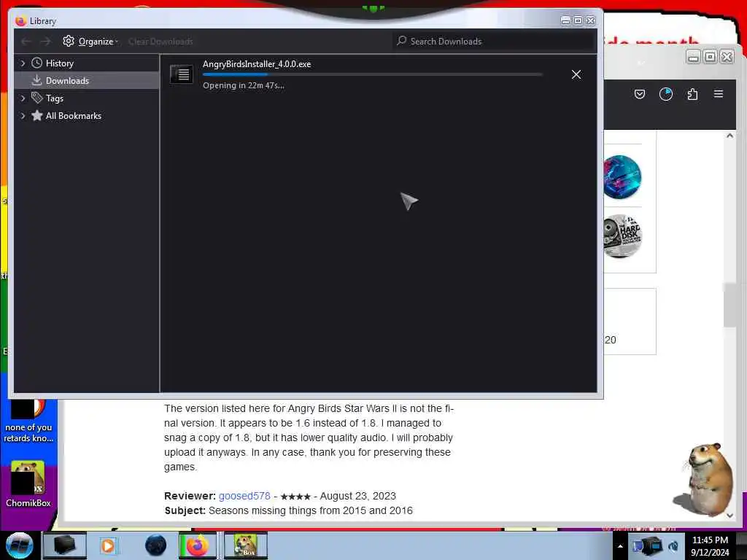Viewport: 747px width, 560px height.
Task: Go forward in the Library window
Action: [x=45, y=42]
